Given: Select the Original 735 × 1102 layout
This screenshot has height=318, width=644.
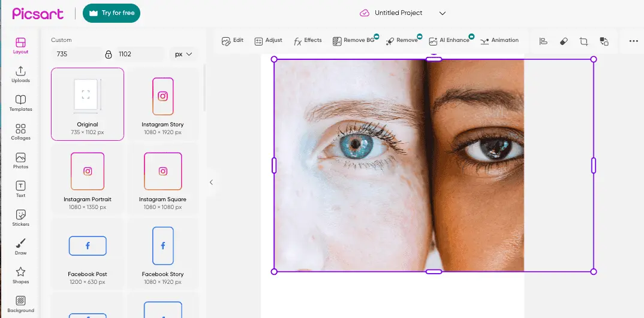Looking at the screenshot, I should click(88, 104).
